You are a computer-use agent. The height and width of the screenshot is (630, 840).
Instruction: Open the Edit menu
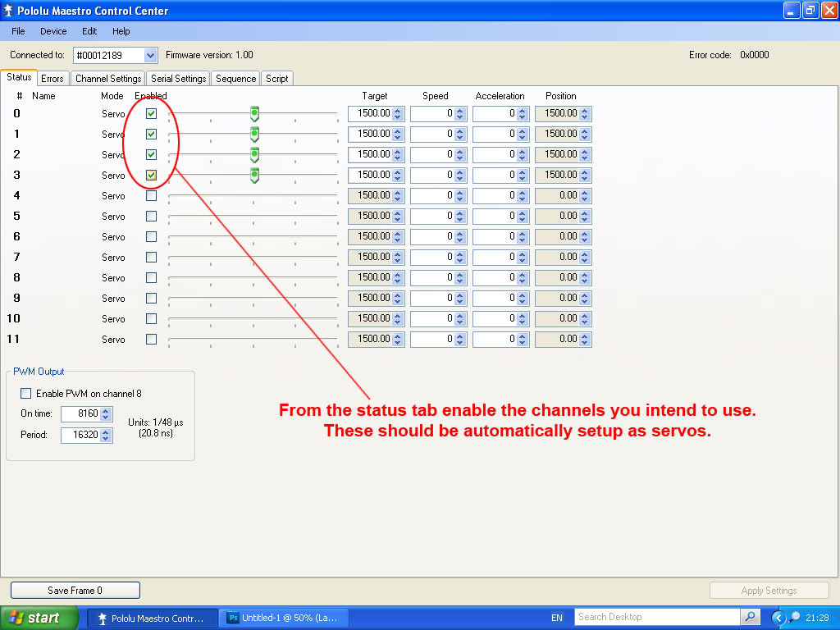pyautogui.click(x=89, y=31)
